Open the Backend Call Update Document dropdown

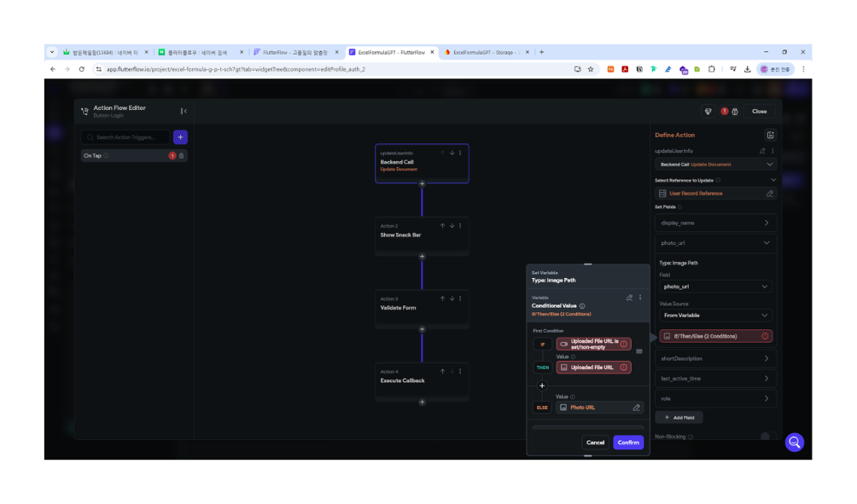pyautogui.click(x=715, y=165)
